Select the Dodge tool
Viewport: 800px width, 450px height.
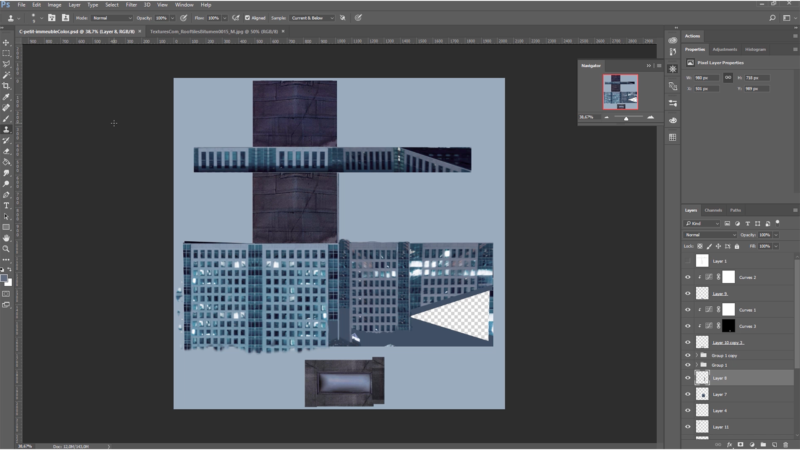tap(6, 184)
